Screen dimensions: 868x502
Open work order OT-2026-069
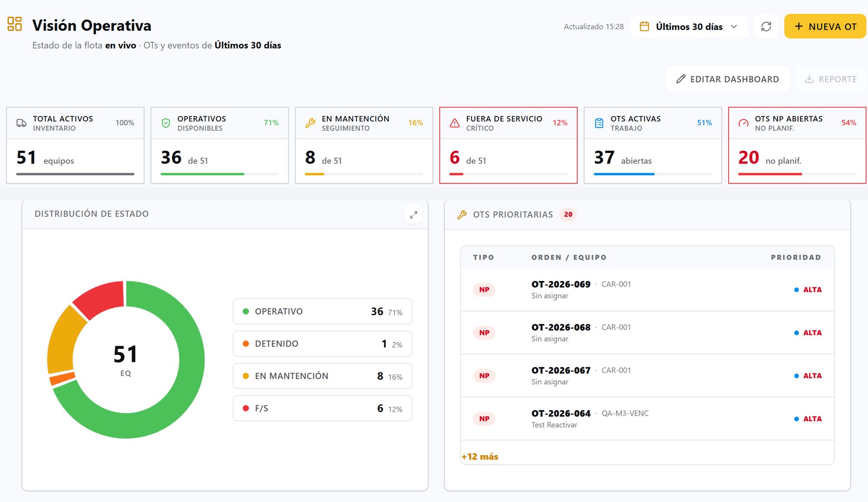[x=561, y=284]
